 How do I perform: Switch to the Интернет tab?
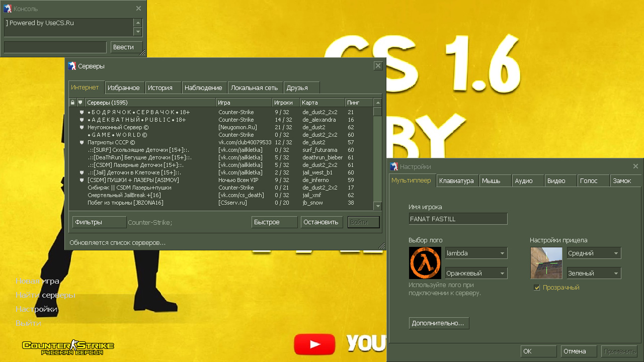point(86,87)
